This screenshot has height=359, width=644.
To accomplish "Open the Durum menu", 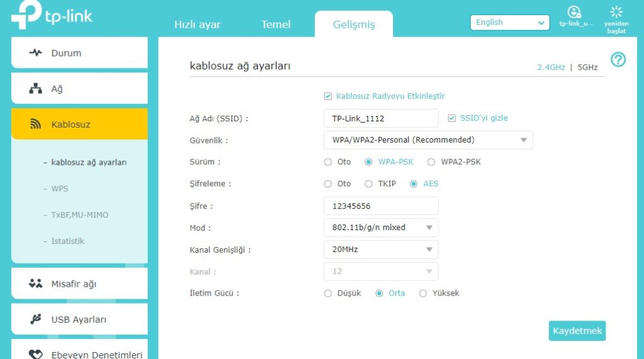I will (x=79, y=53).
